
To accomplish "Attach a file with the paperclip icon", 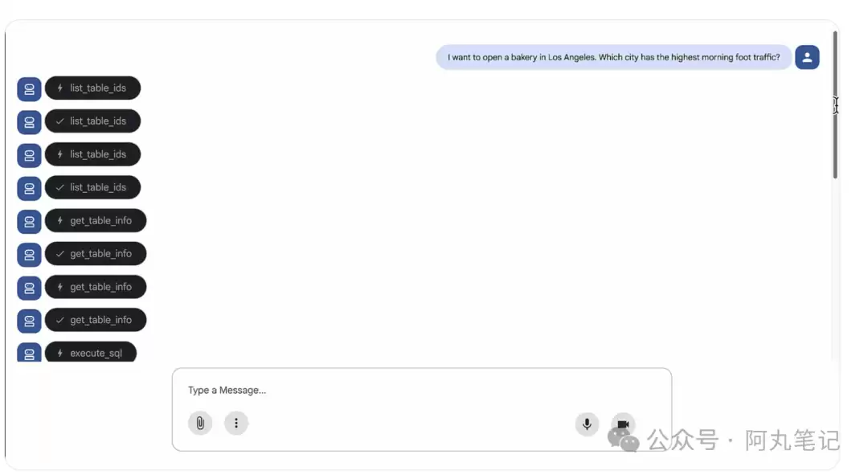I will 200,423.
